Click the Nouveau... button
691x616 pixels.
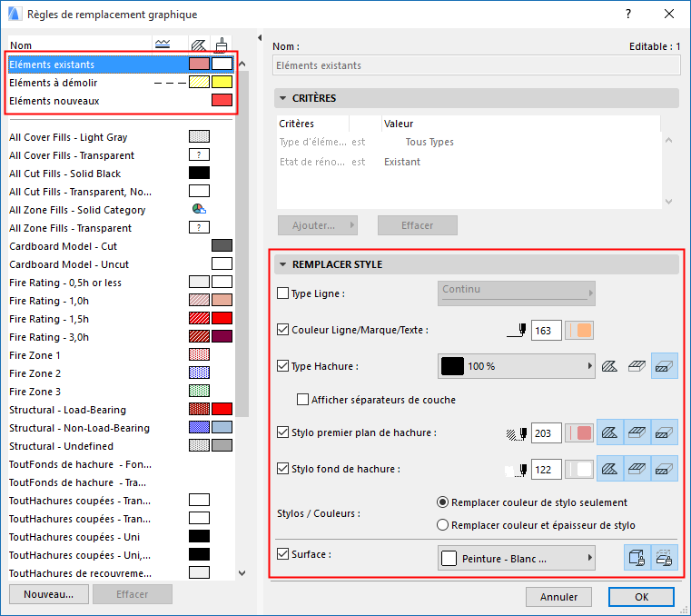click(x=49, y=594)
